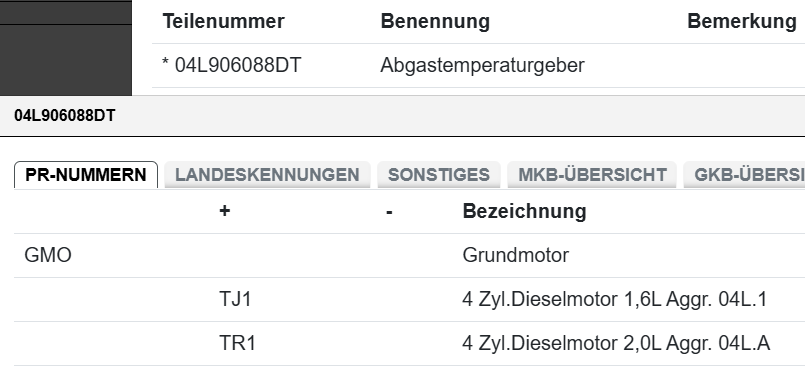This screenshot has width=805, height=378.
Task: Select the Abgastemperaturgeber part name cell
Action: [x=482, y=65]
